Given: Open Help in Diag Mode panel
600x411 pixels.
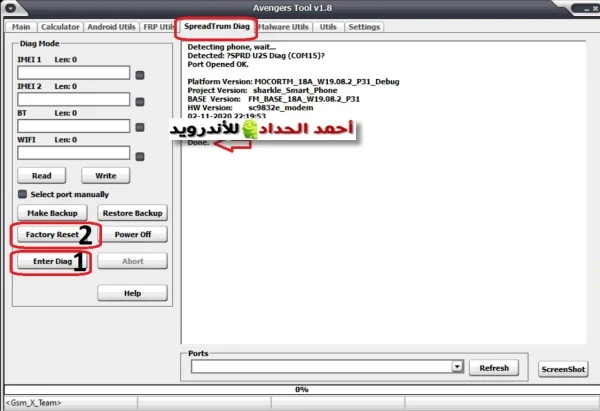Looking at the screenshot, I should point(132,293).
